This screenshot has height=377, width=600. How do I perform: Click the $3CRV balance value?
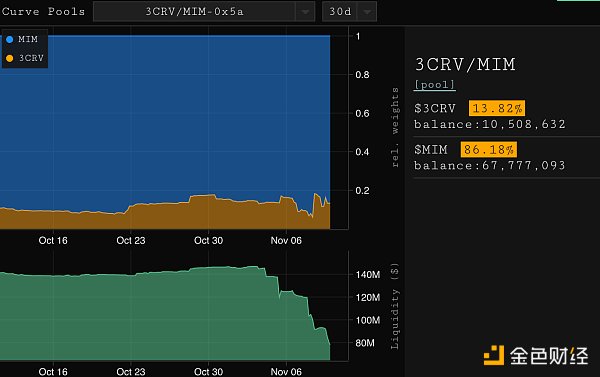point(523,124)
